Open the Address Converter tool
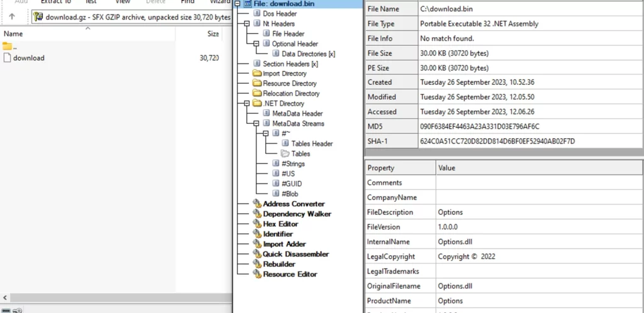 (293, 204)
